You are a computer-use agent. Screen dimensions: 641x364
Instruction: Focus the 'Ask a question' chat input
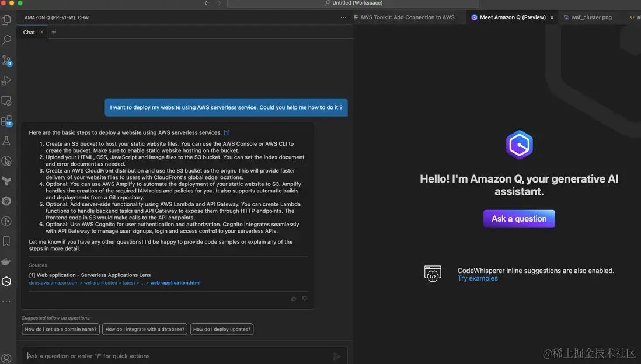pos(184,356)
